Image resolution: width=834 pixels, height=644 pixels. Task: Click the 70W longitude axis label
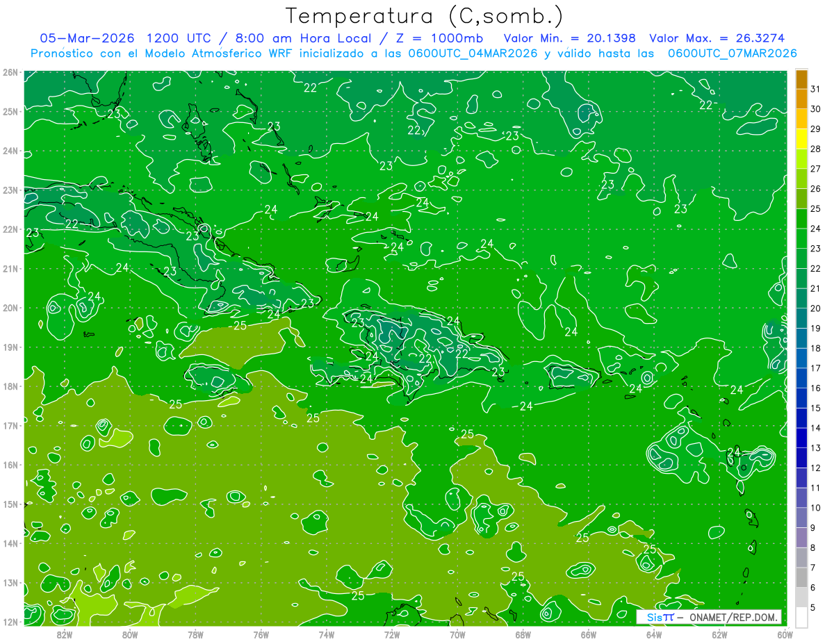click(457, 634)
